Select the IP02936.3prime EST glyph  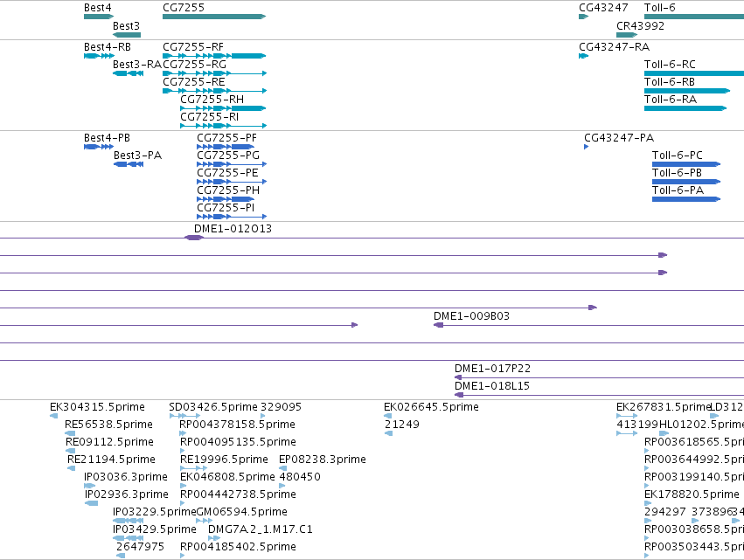click(91, 503)
